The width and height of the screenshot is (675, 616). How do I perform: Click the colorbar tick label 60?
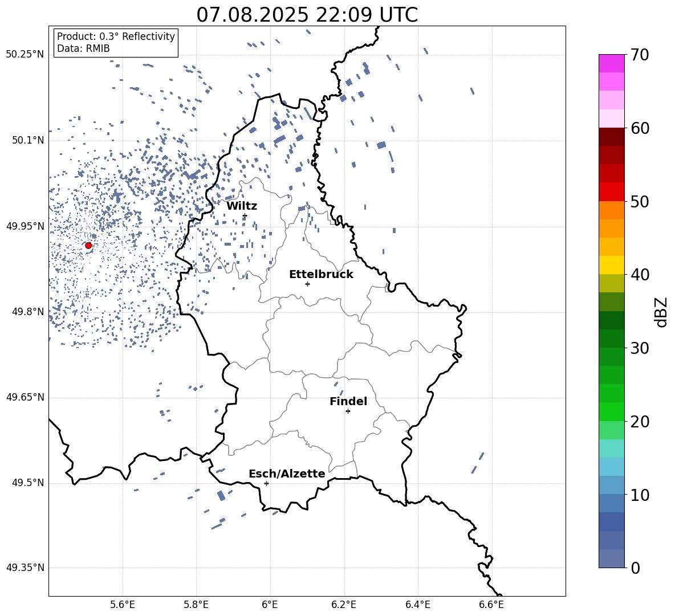point(640,128)
